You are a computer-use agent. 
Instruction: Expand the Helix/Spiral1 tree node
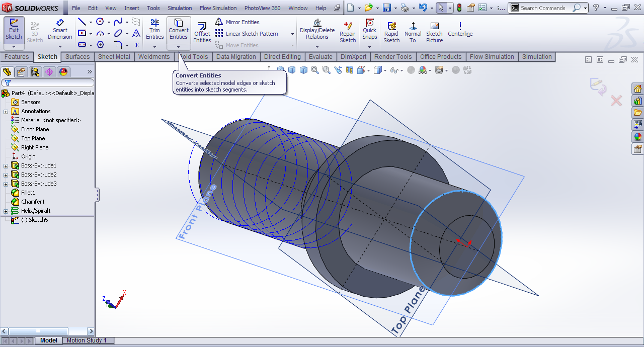click(6, 211)
